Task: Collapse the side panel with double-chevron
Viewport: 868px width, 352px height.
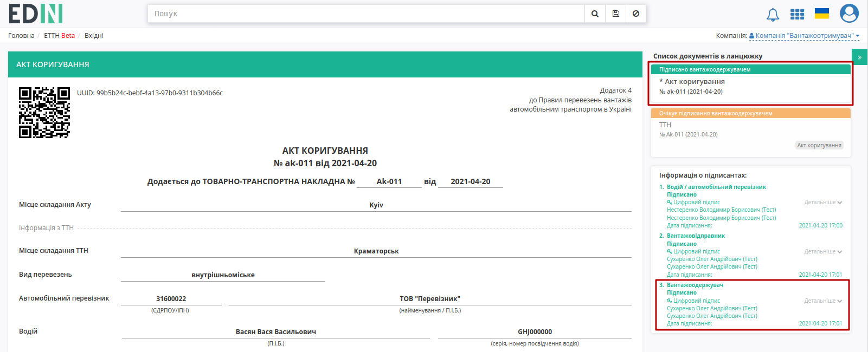Action: point(859,57)
